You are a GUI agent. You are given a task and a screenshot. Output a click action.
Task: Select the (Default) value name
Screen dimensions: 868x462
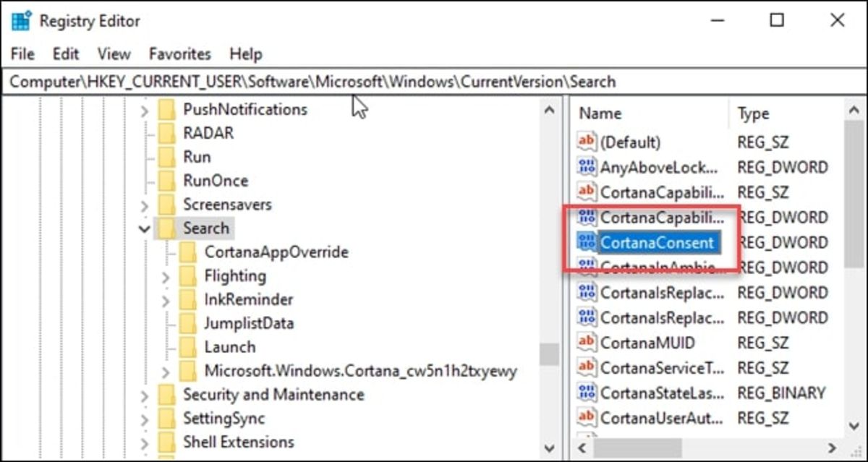click(x=630, y=142)
